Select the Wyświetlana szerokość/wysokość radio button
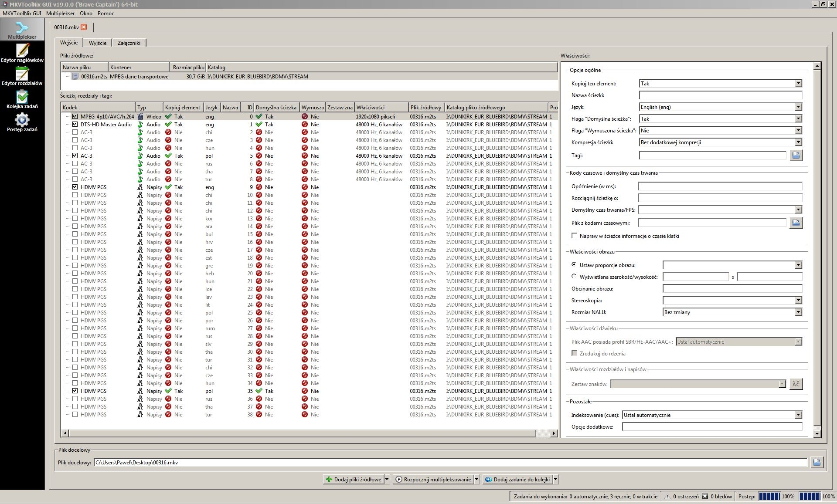This screenshot has width=837, height=504. [x=574, y=276]
